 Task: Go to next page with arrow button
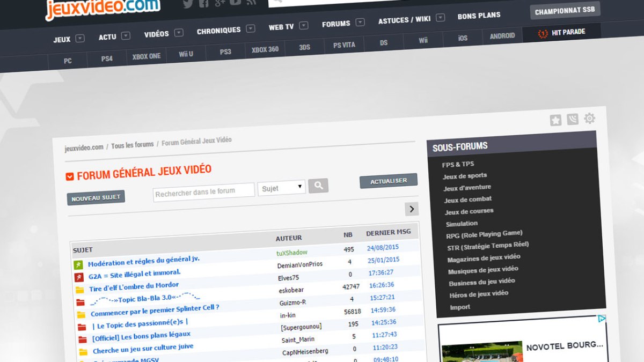(x=412, y=209)
